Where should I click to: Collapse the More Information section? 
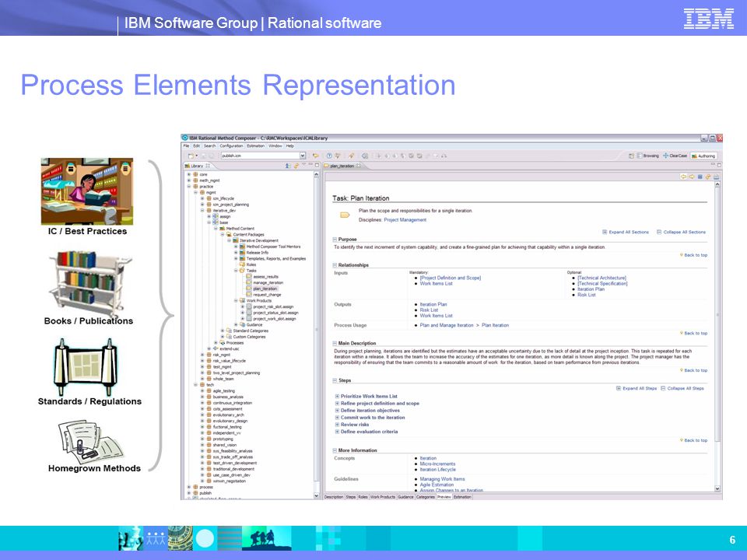coord(335,450)
